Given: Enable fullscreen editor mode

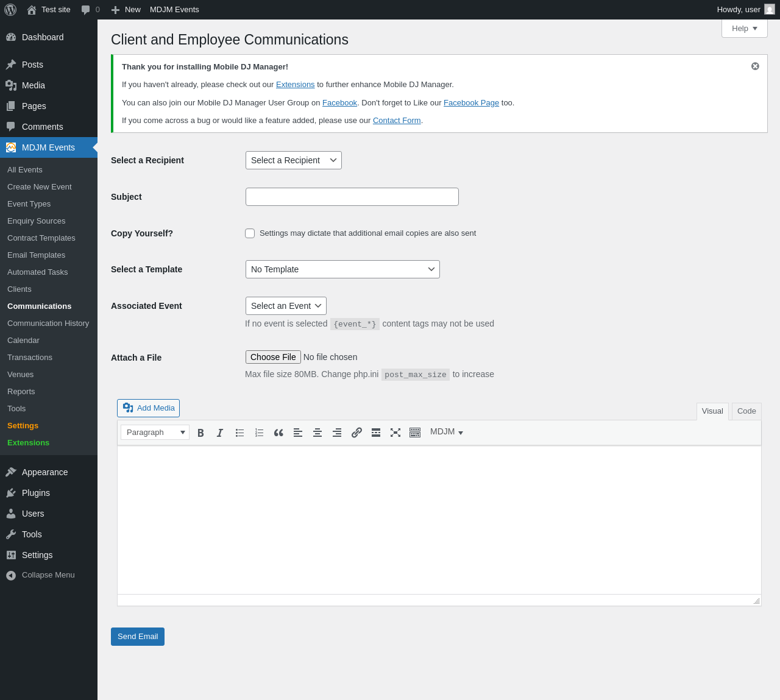Looking at the screenshot, I should coord(395,433).
